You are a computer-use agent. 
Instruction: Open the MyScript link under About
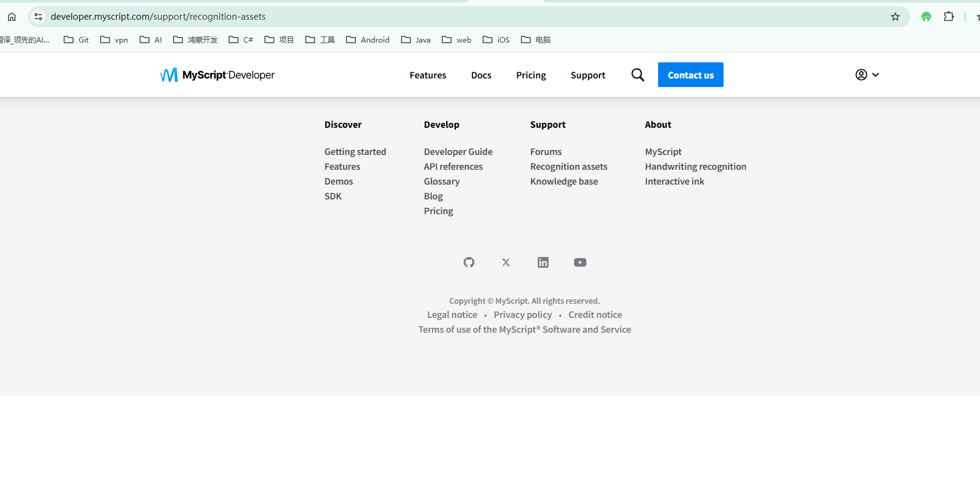tap(663, 152)
